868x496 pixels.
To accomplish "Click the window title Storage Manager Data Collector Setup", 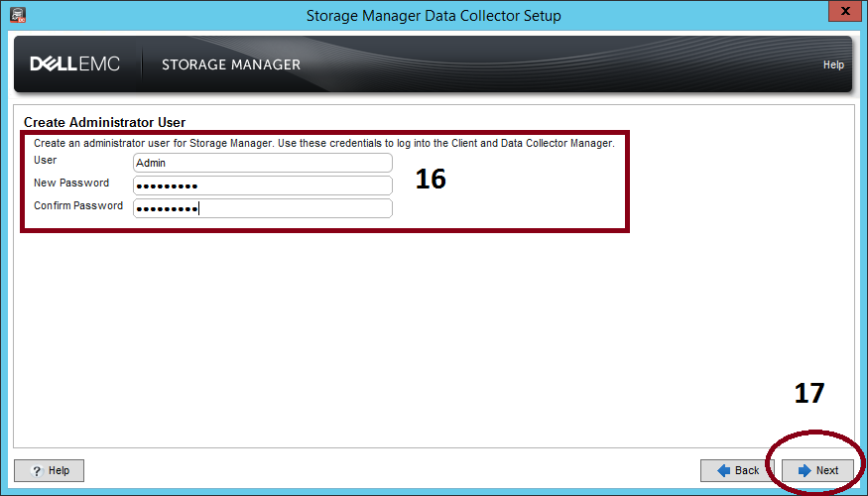I will point(434,16).
